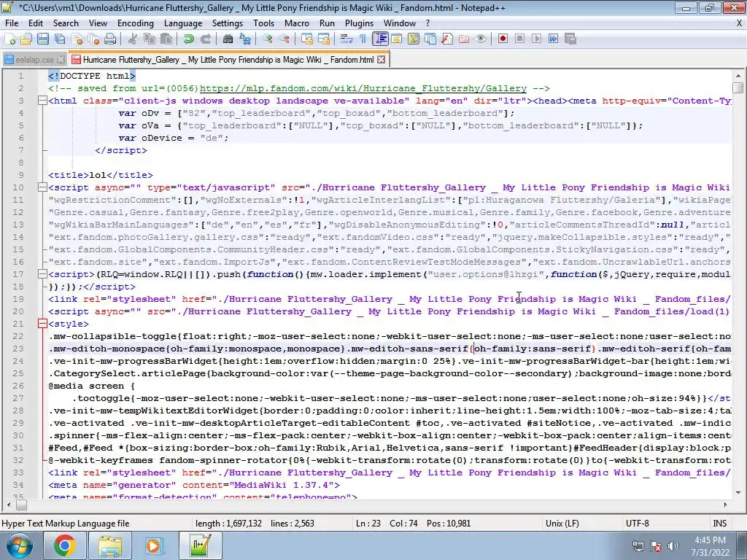
Task: Click horizontal scrollbar left arrow
Action: click(9, 505)
